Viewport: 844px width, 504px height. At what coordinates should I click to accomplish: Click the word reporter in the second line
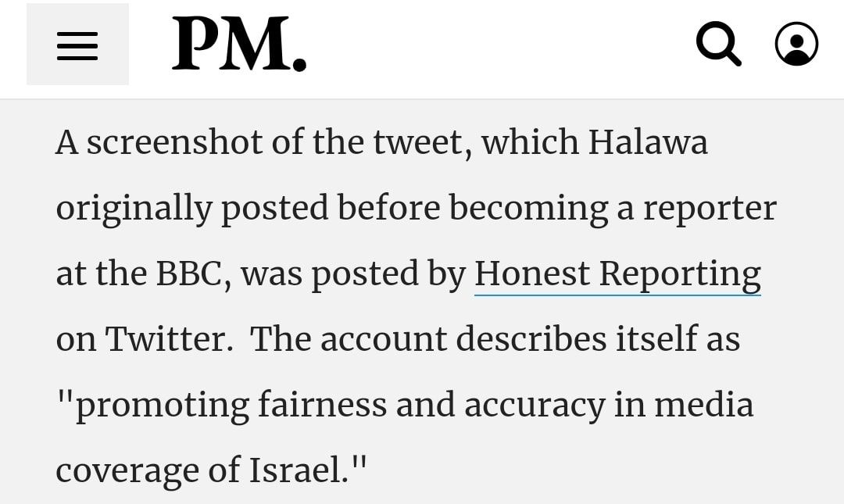(710, 209)
